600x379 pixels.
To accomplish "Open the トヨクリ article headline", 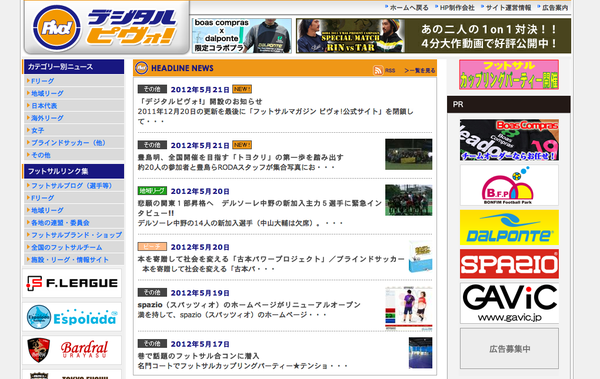I will [x=240, y=157].
